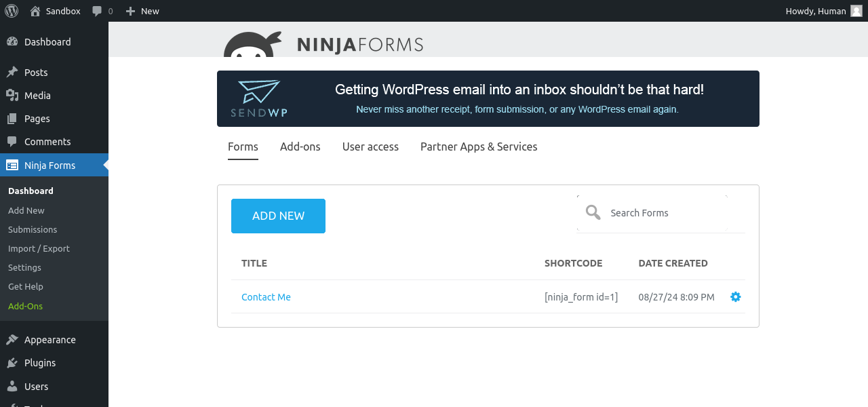The image size is (868, 407).
Task: Click the 08/27/24 8:09 PM date
Action: [x=677, y=297]
